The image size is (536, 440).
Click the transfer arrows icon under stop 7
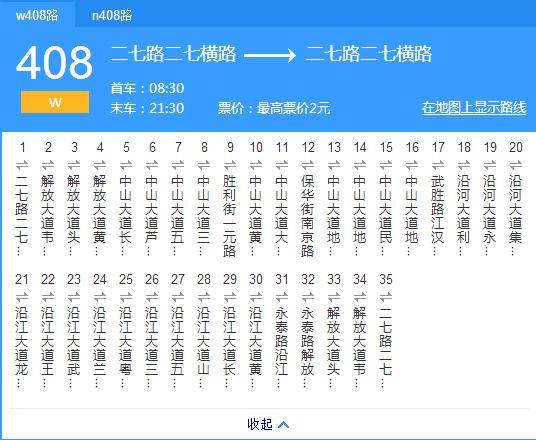click(x=178, y=164)
